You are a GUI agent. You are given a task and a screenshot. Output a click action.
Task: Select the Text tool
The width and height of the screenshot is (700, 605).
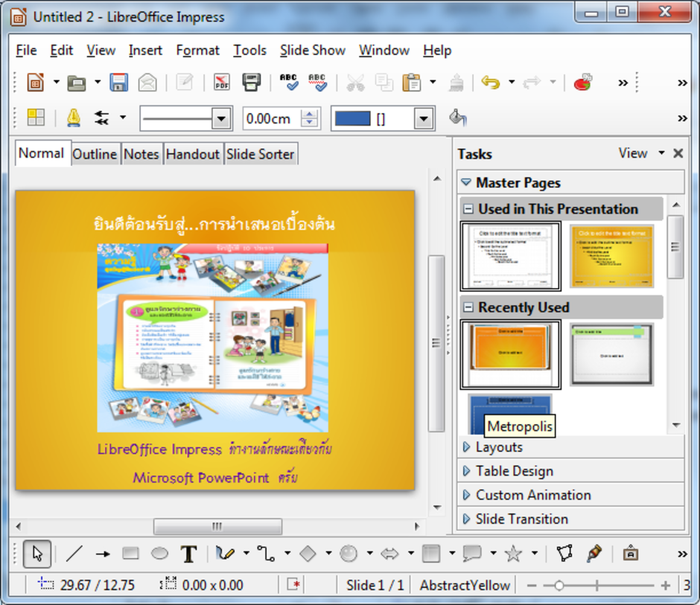(189, 554)
